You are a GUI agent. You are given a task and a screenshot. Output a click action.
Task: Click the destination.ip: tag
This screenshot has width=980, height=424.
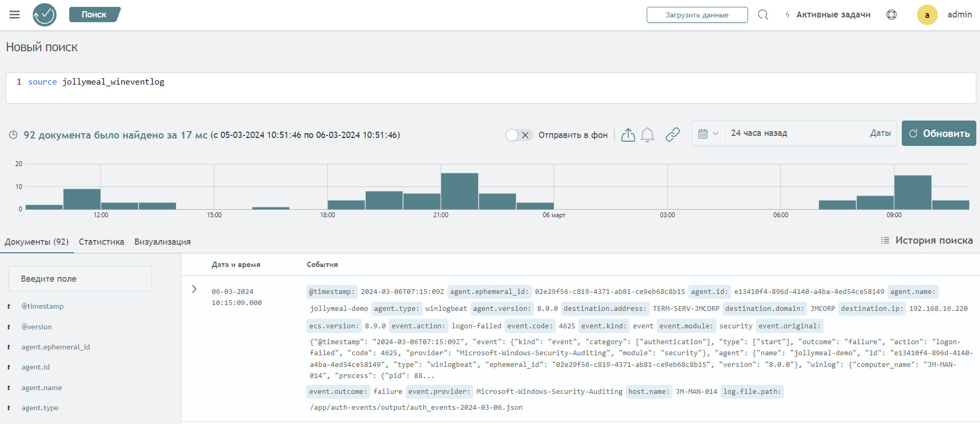click(x=872, y=309)
